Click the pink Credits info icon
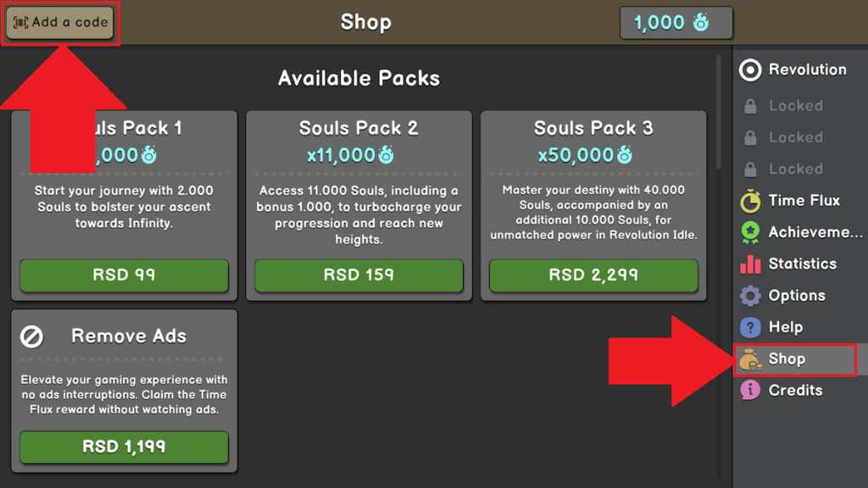868x488 pixels. pyautogui.click(x=750, y=391)
